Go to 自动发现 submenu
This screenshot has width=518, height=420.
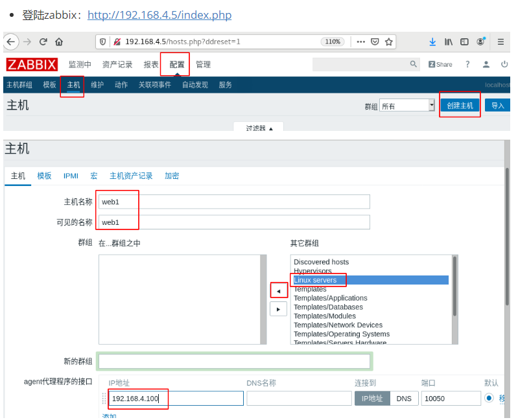195,85
